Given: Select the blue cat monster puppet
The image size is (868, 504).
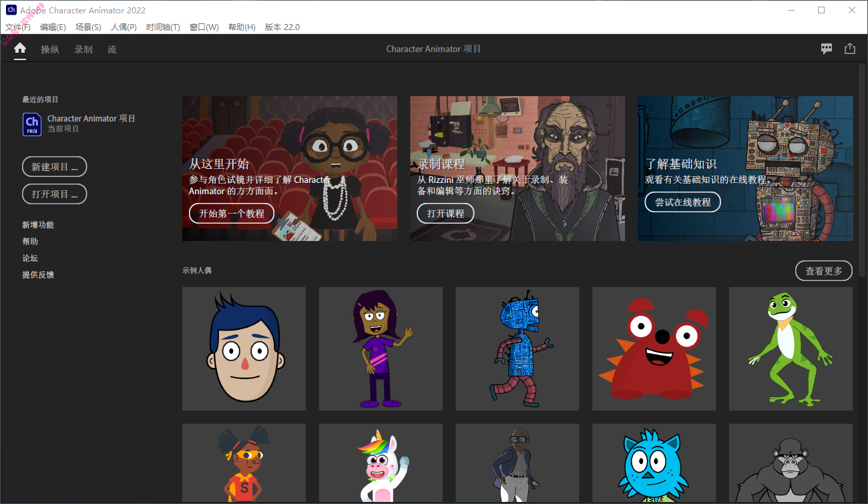Looking at the screenshot, I should pos(654,463).
